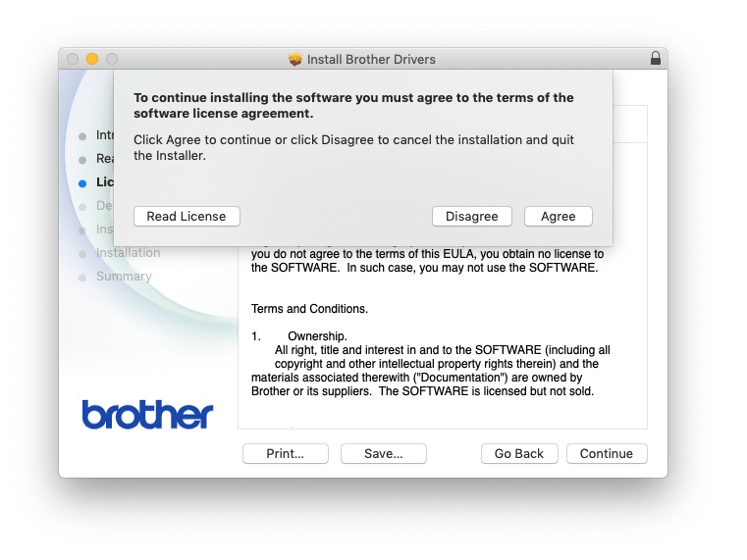Click the lock icon in the title bar
Viewport: 747px width, 560px height.
tap(655, 59)
